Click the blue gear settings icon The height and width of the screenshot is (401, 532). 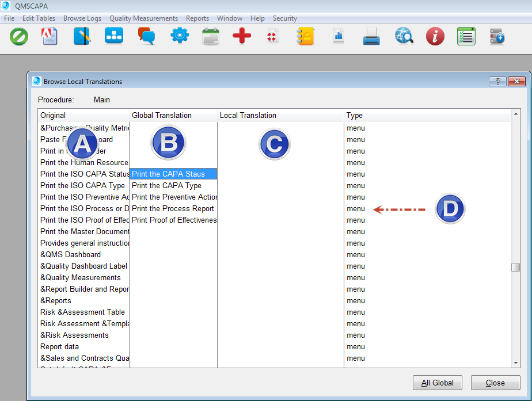[x=180, y=37]
